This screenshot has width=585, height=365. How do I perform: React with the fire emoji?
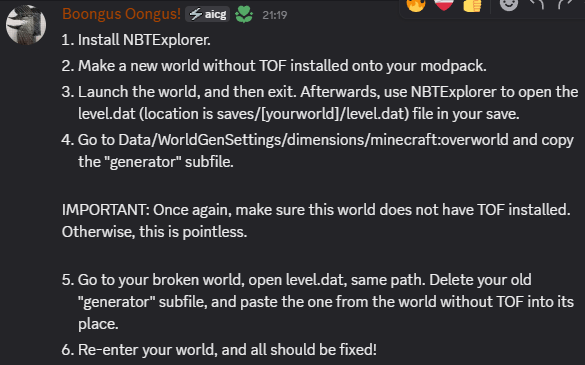pyautogui.click(x=416, y=4)
